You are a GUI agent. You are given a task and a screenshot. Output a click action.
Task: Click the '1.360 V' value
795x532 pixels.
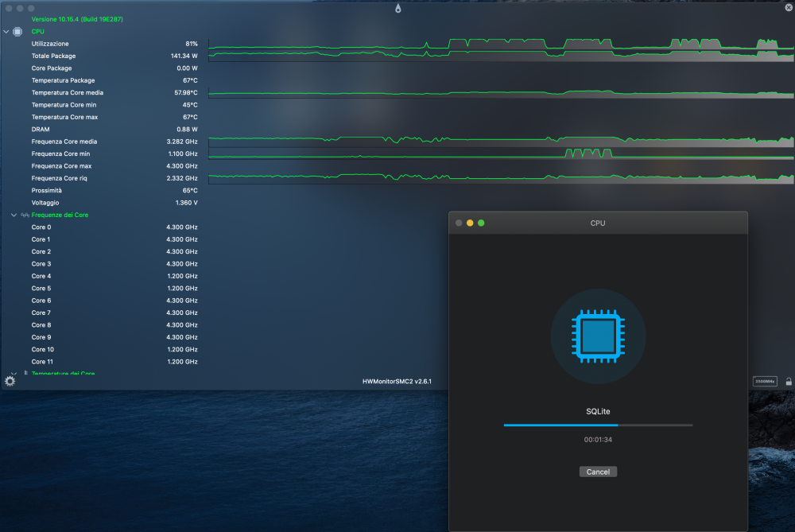(x=187, y=202)
